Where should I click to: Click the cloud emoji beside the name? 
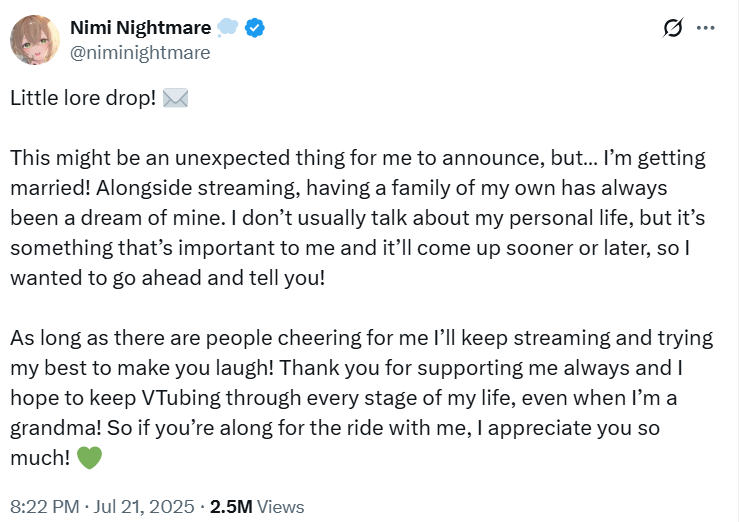click(229, 28)
